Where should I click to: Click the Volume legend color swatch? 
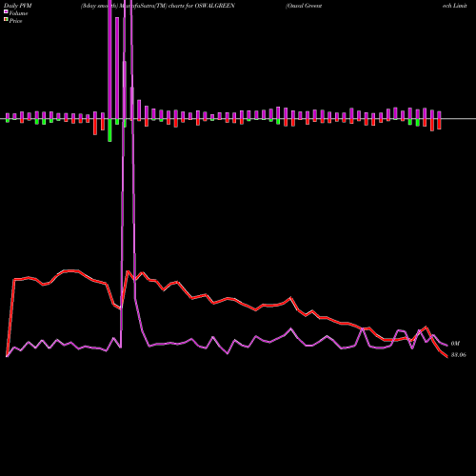pos(6,11)
